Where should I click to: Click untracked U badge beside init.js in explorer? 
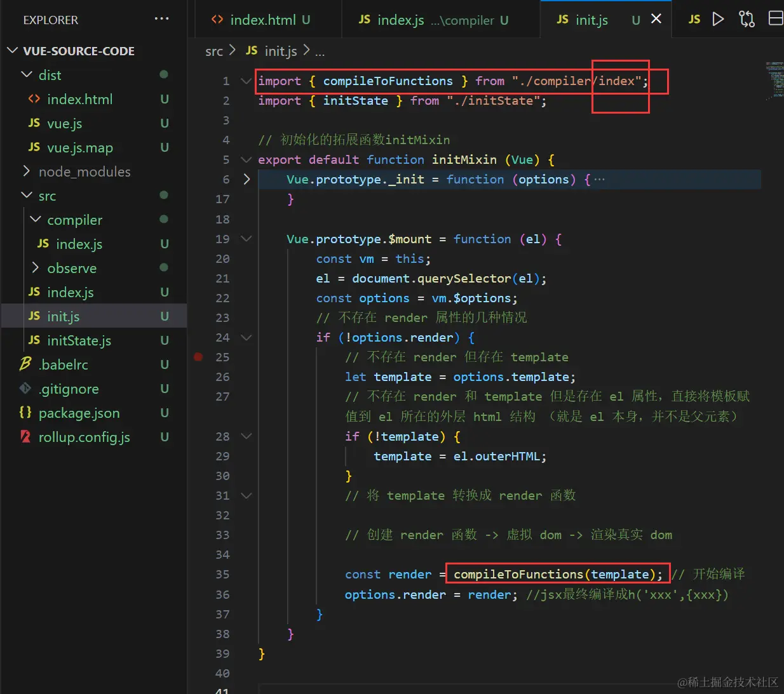pyautogui.click(x=165, y=316)
